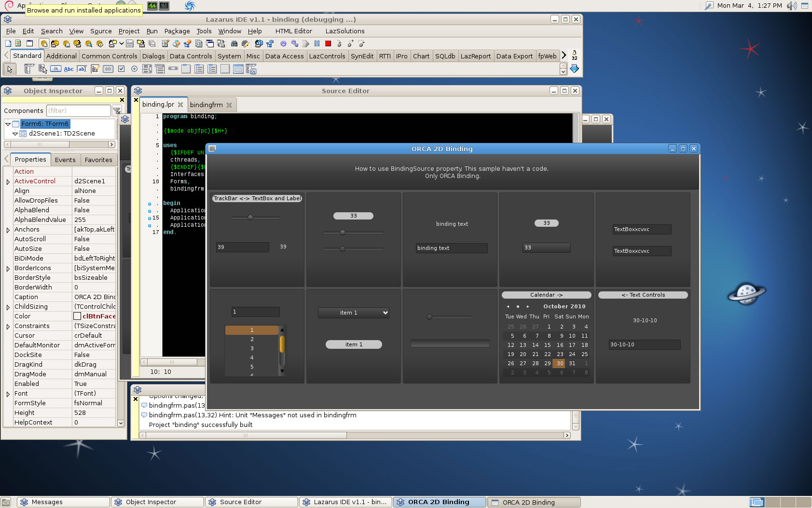This screenshot has height=508, width=812.
Task: Expand the Anchors property
Action: click(8, 230)
